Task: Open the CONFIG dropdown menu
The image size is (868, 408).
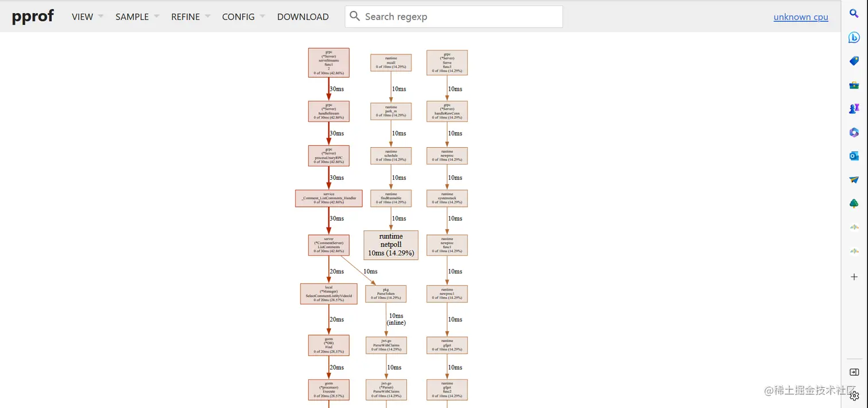Action: pyautogui.click(x=243, y=17)
